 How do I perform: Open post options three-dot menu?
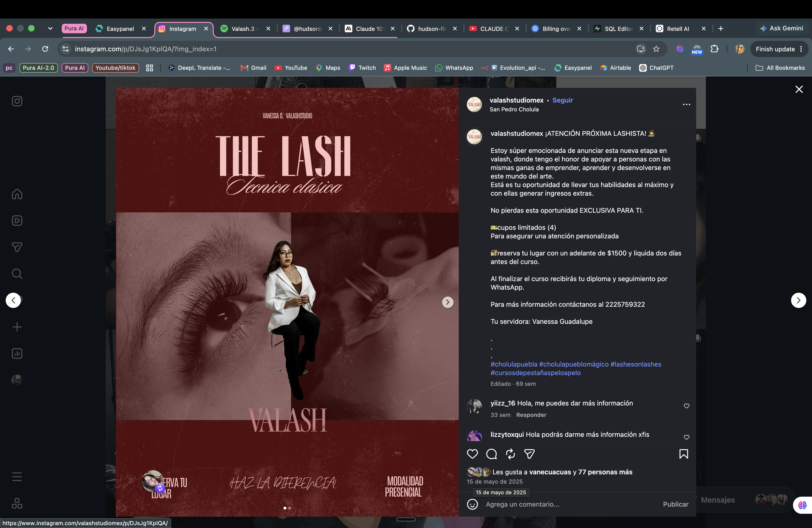coord(686,104)
